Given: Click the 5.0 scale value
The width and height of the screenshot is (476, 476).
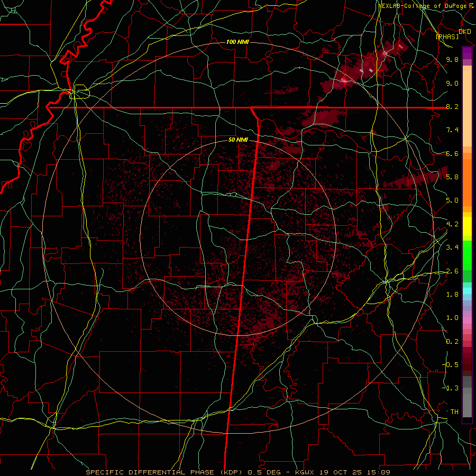Looking at the screenshot, I should (452, 200).
